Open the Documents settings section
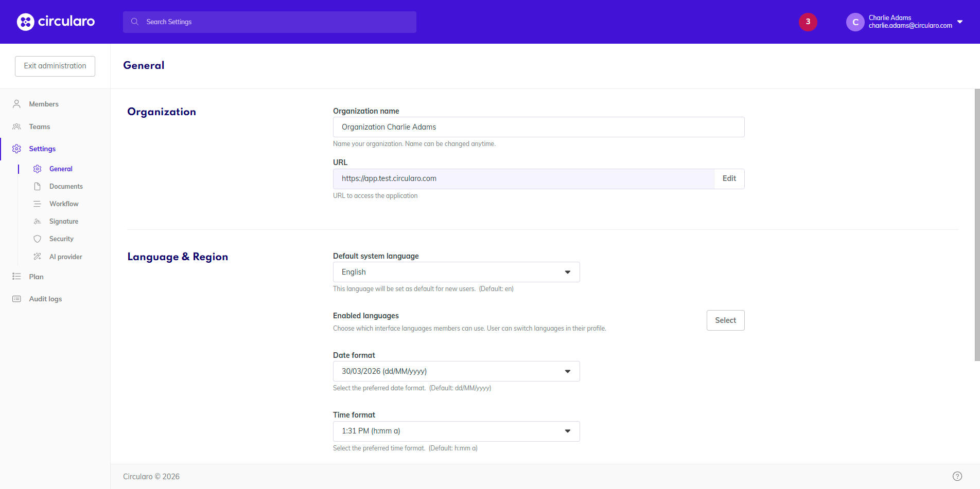This screenshot has width=980, height=489. coord(66,187)
